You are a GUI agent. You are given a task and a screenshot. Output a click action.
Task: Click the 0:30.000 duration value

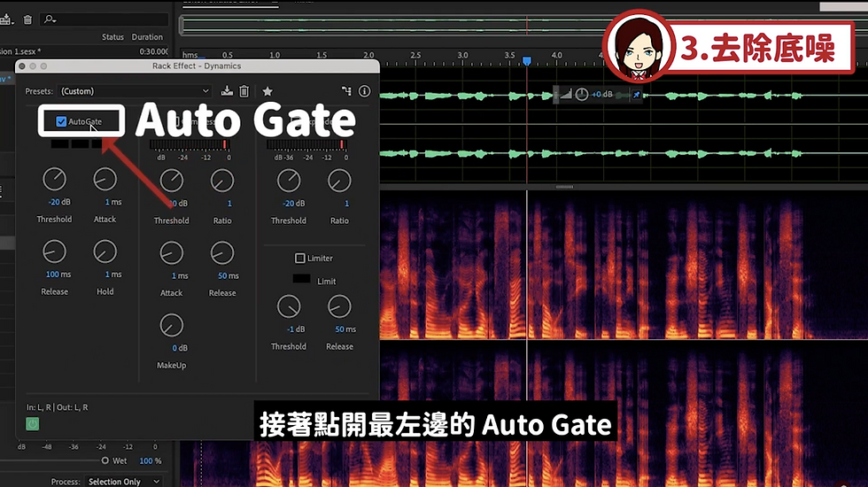tap(153, 51)
